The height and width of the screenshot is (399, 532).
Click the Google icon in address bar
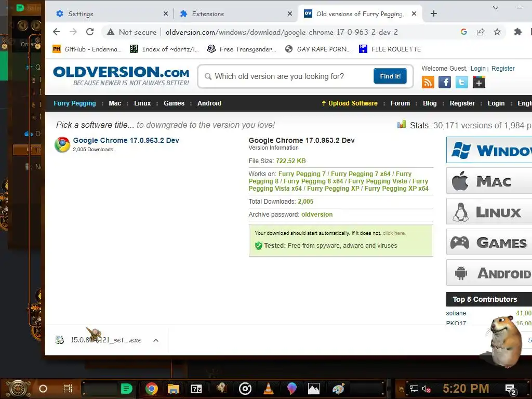point(464,32)
